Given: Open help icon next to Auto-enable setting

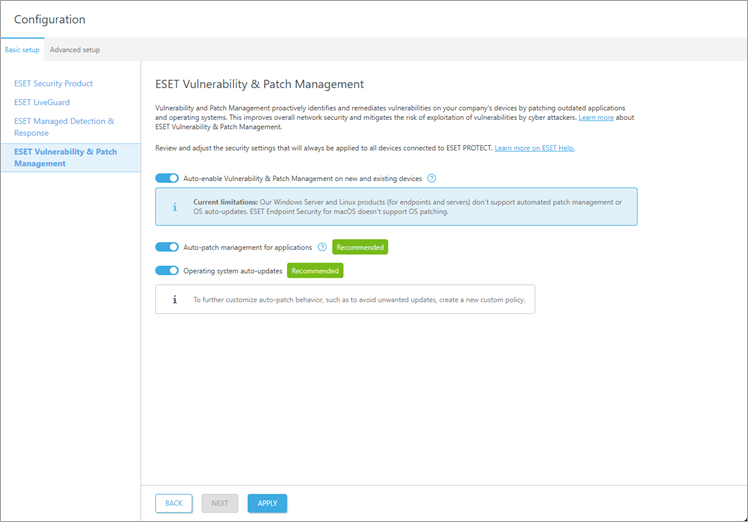Looking at the screenshot, I should 431,178.
